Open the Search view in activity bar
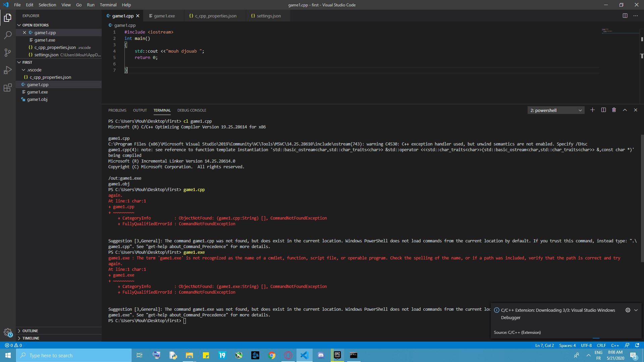This screenshot has width=644, height=362. [8, 35]
